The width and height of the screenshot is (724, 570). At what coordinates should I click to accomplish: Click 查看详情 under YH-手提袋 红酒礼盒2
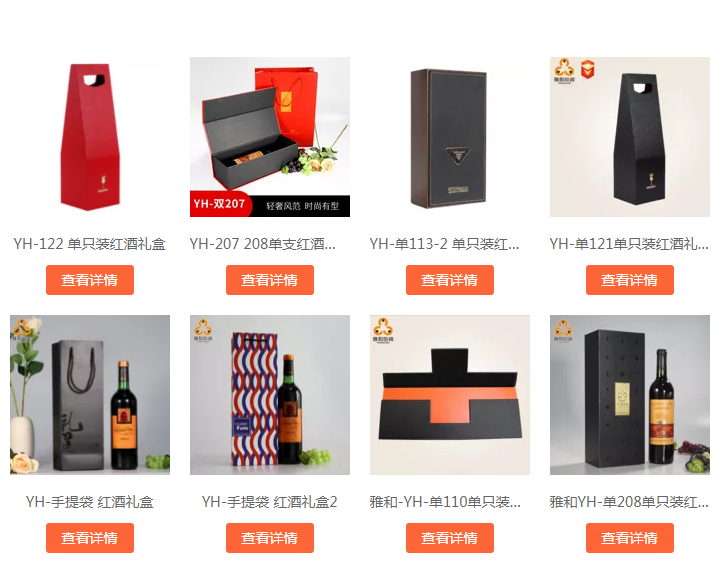click(270, 538)
